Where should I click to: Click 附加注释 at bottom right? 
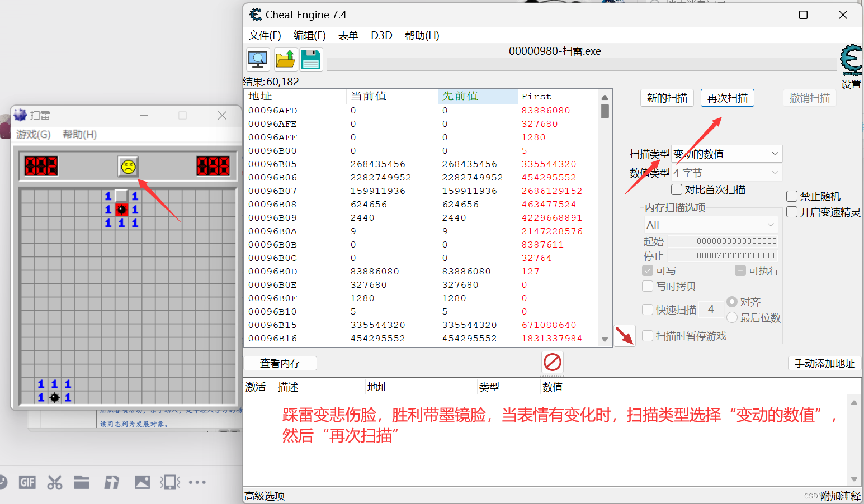pyautogui.click(x=840, y=496)
